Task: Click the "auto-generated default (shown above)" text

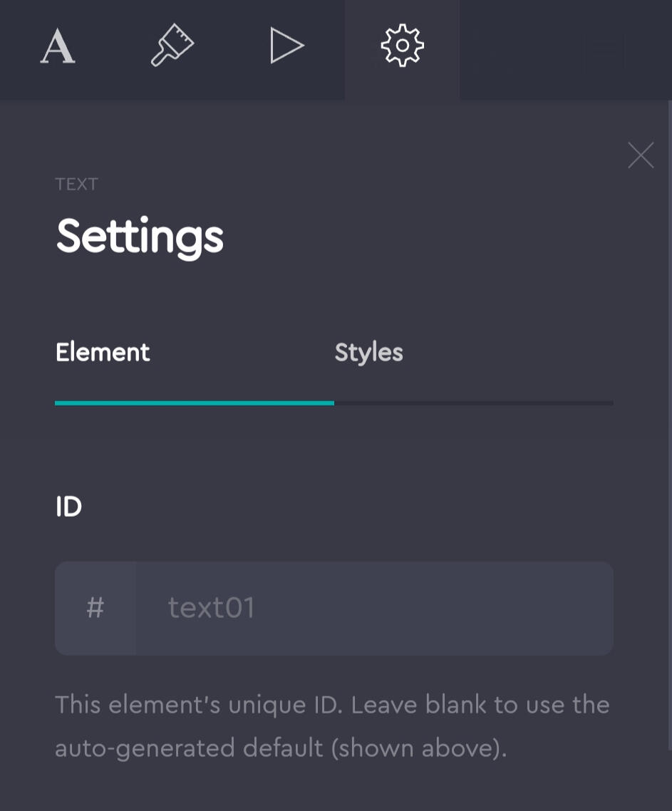Action: coord(281,748)
